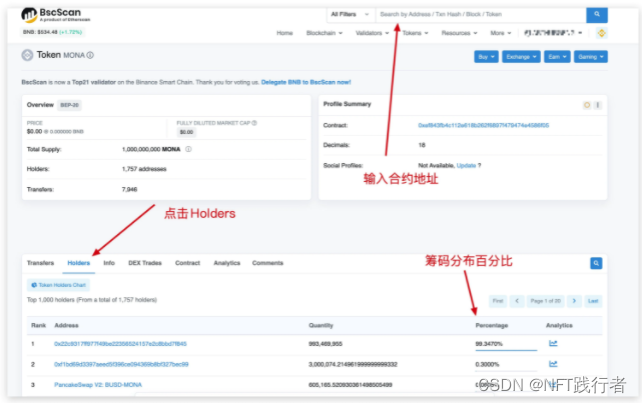Open the Earn dropdown button
The image size is (642, 403).
coord(557,57)
